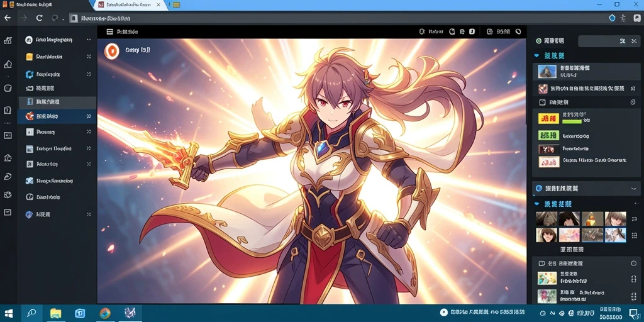644x322 pixels.
Task: Collapse the lower blue triangle thumbnail section
Action: tap(536, 204)
